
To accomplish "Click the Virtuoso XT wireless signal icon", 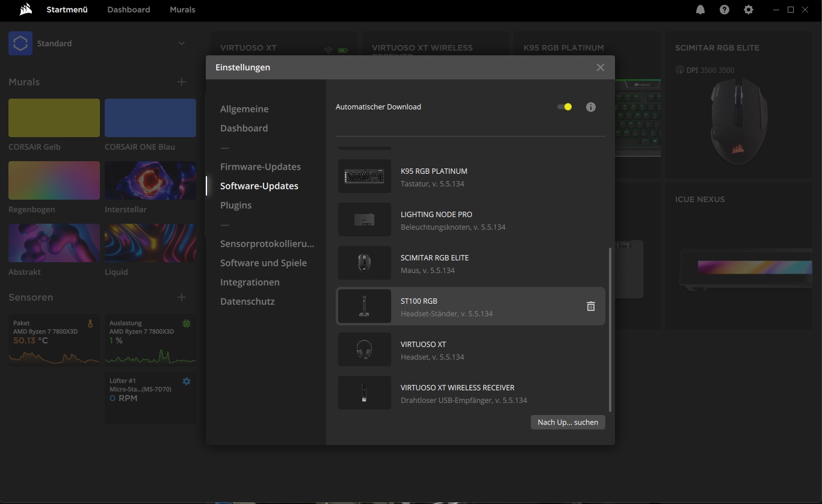I will pos(329,51).
